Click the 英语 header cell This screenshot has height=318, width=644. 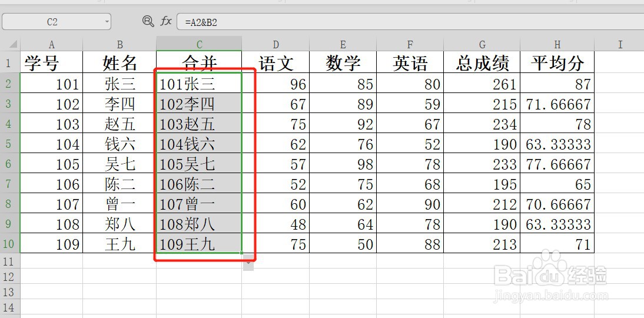pos(410,62)
